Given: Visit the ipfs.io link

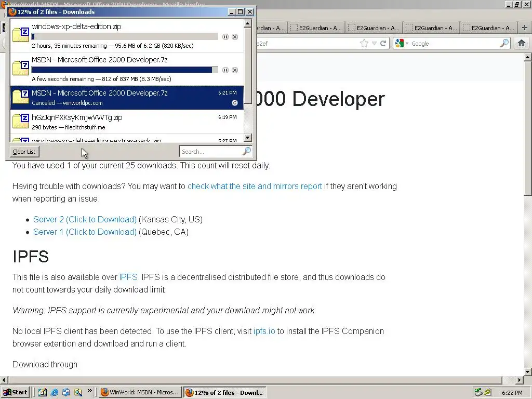Looking at the screenshot, I should pos(264,331).
